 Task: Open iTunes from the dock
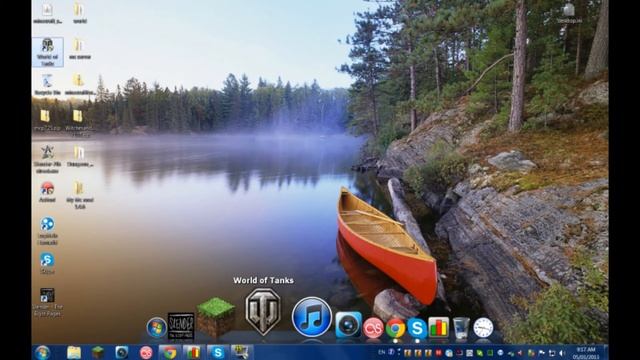point(311,317)
